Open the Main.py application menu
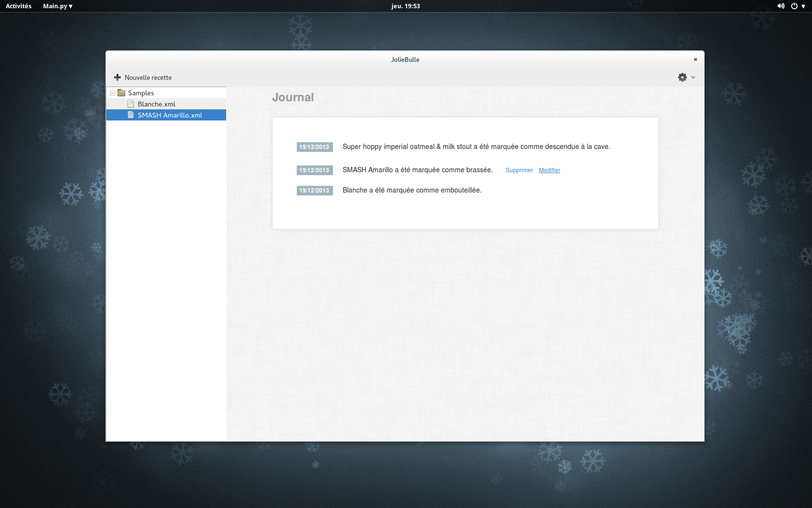 [x=58, y=6]
